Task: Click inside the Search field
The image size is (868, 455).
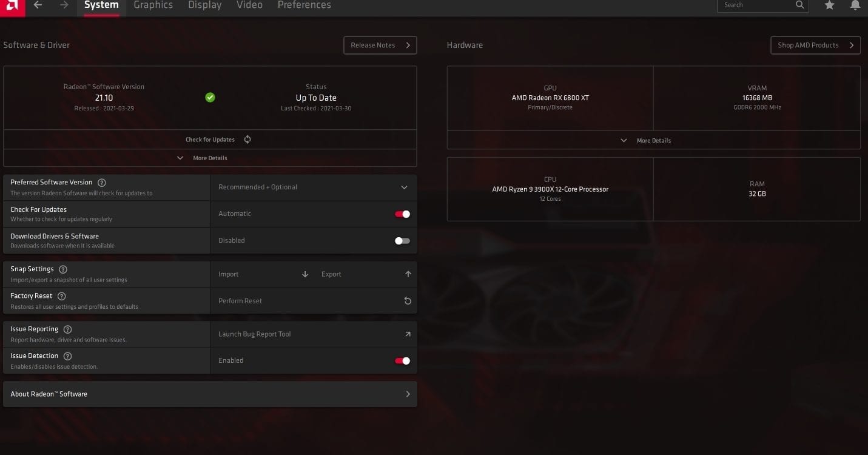Action: coord(757,5)
